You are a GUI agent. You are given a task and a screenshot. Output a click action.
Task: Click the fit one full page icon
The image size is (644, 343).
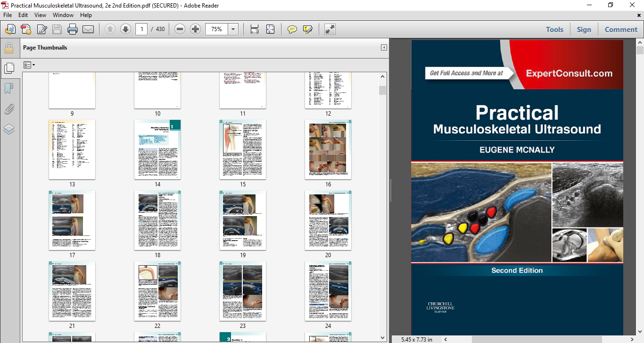click(x=270, y=29)
